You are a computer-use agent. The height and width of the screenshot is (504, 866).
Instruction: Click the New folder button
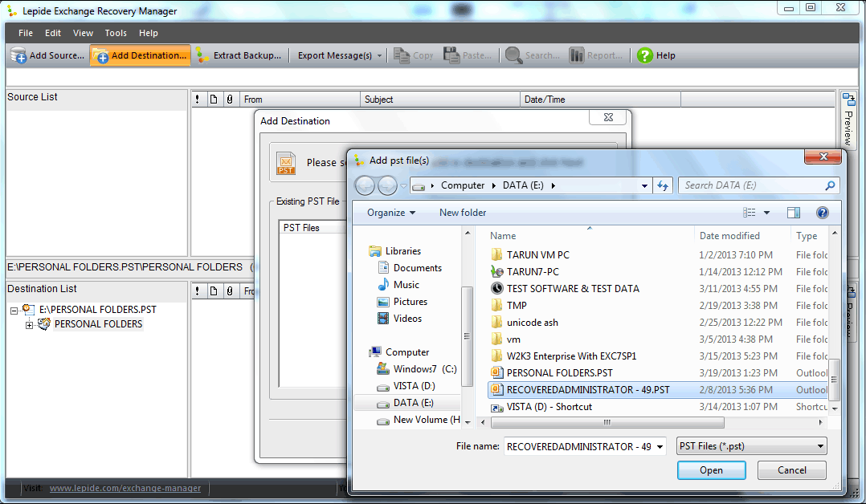[463, 213]
